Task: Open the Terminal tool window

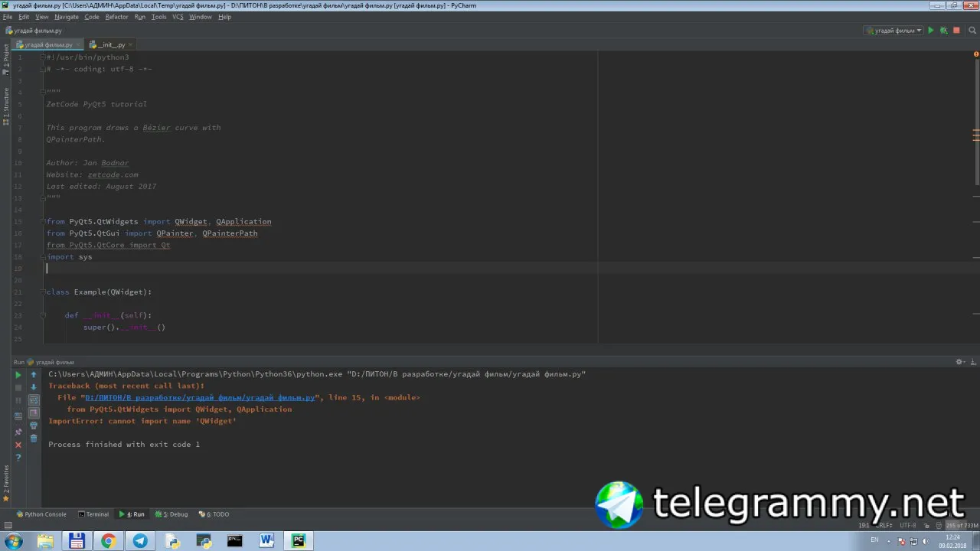Action: point(93,514)
